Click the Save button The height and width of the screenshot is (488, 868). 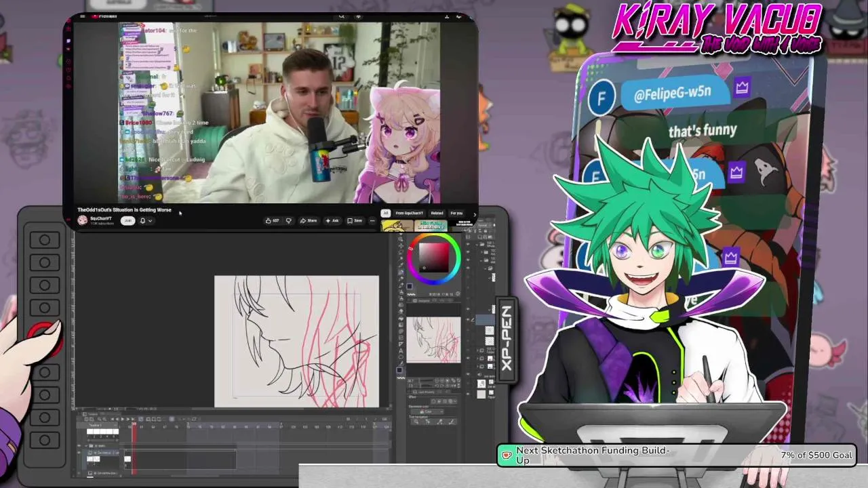355,220
